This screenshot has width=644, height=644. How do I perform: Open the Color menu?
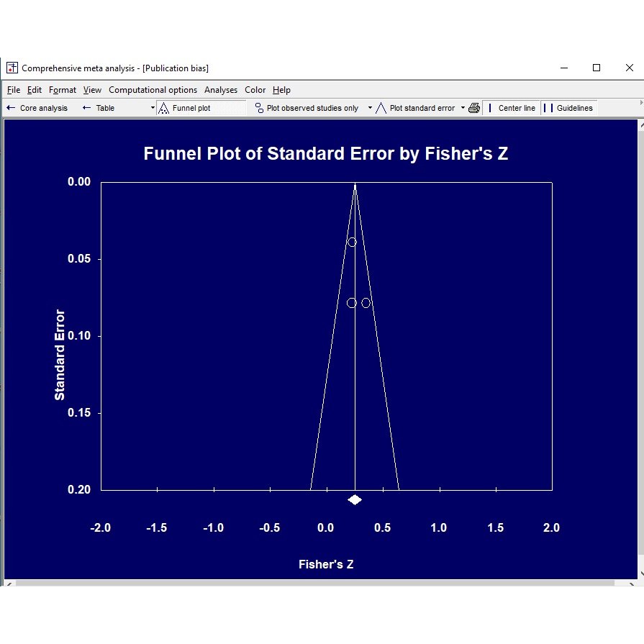click(x=255, y=90)
